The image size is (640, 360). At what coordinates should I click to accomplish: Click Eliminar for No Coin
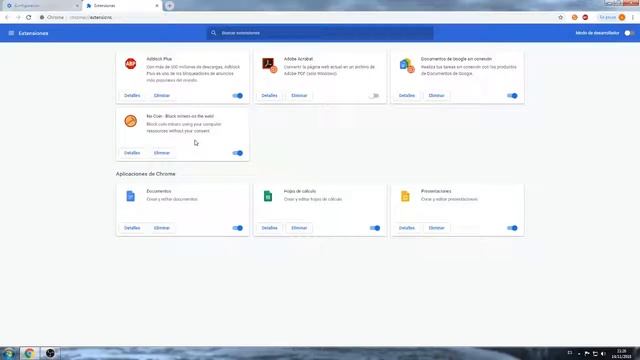[x=162, y=153]
